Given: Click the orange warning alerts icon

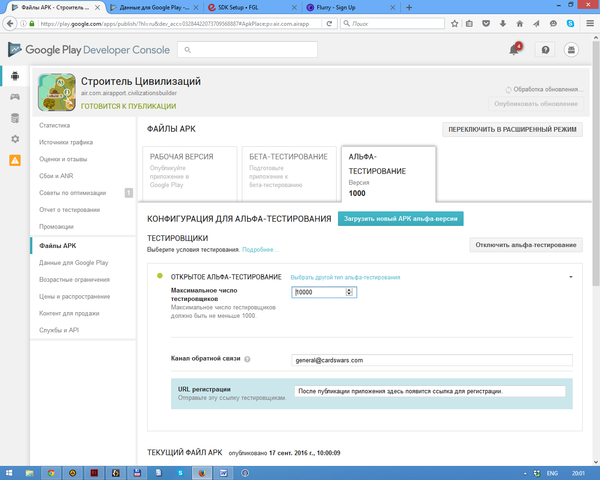Looking at the screenshot, I should [15, 160].
